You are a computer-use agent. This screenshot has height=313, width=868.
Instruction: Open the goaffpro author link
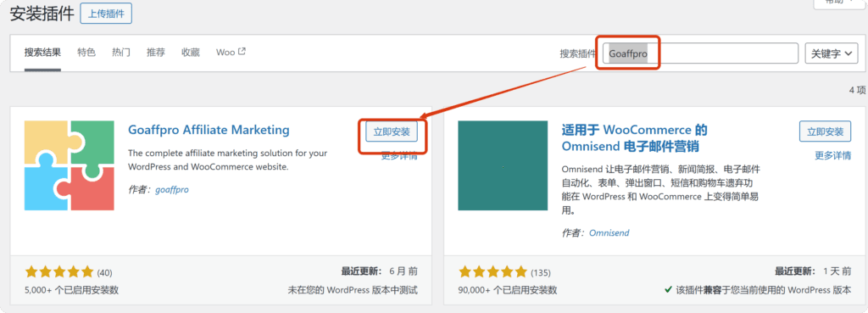click(x=172, y=189)
